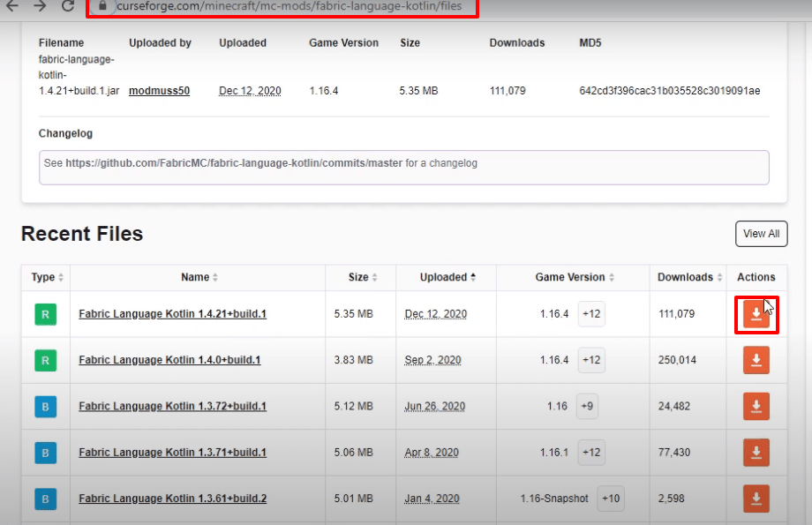
Task: Click the 5.01 MB size cell
Action: [353, 498]
